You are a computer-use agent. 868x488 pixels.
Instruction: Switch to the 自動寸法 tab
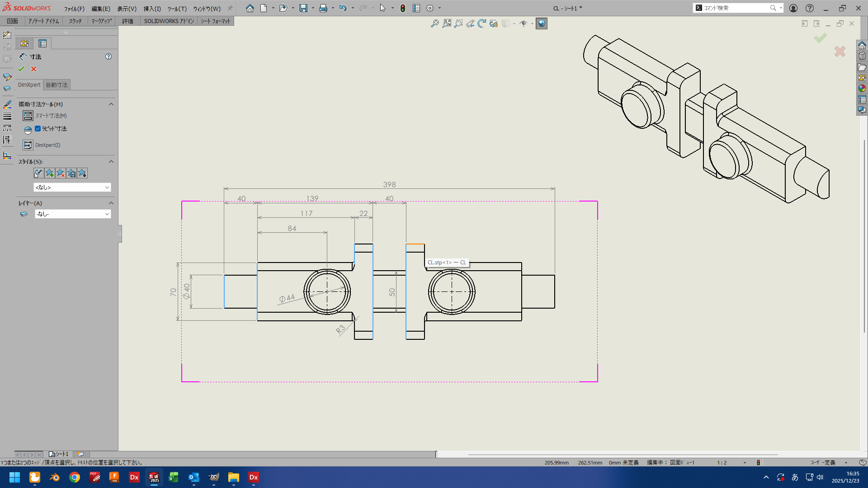[57, 84]
